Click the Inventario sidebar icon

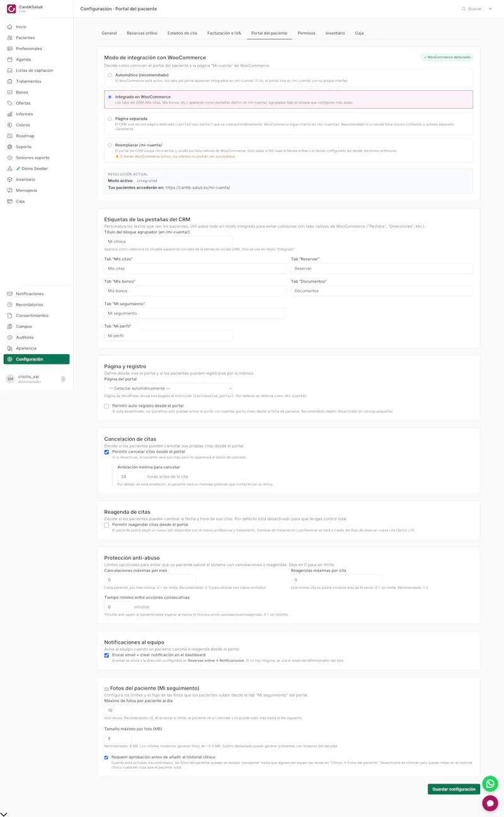(x=10, y=180)
